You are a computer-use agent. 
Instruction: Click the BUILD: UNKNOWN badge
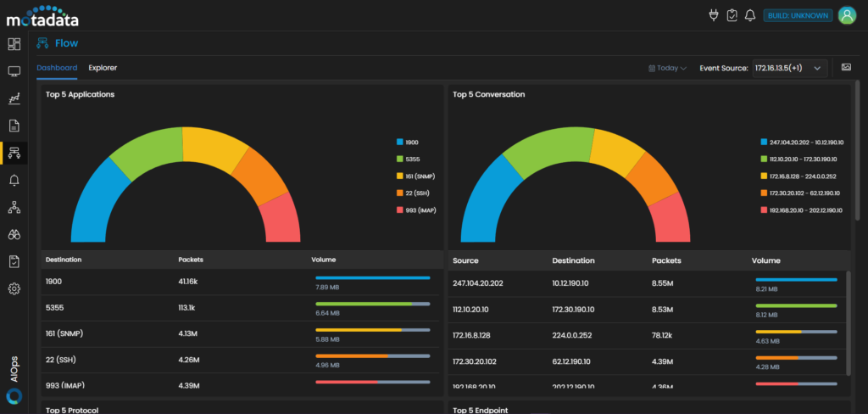pos(796,15)
